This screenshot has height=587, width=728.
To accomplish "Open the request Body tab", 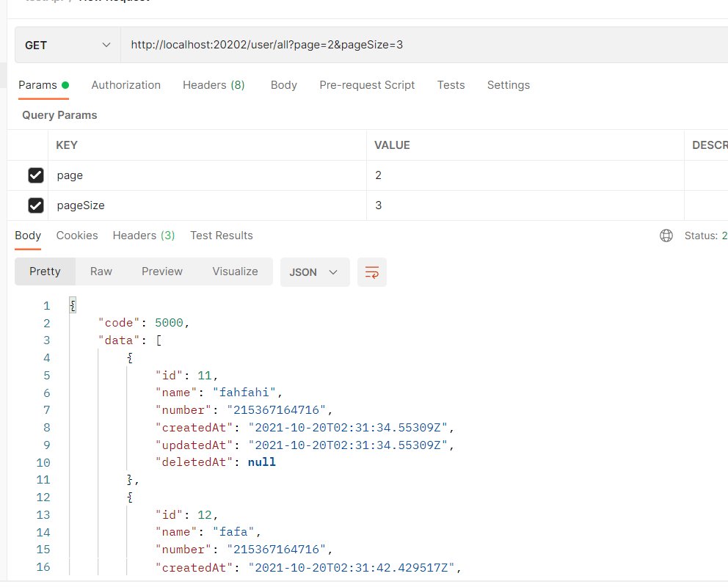I will 284,85.
